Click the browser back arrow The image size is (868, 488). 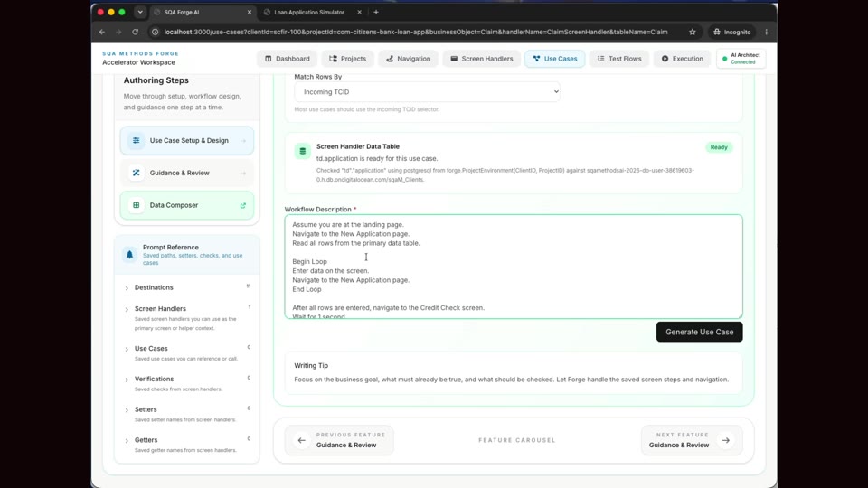click(102, 33)
